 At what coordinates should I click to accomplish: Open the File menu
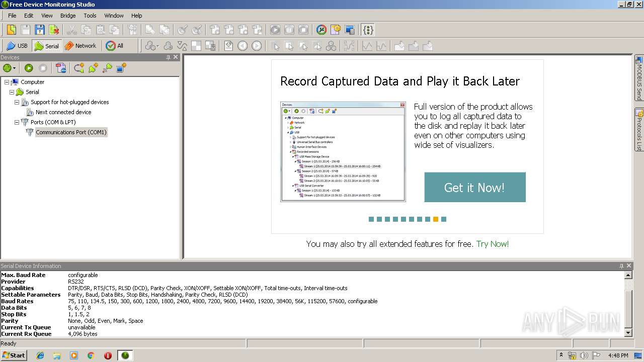(x=12, y=16)
